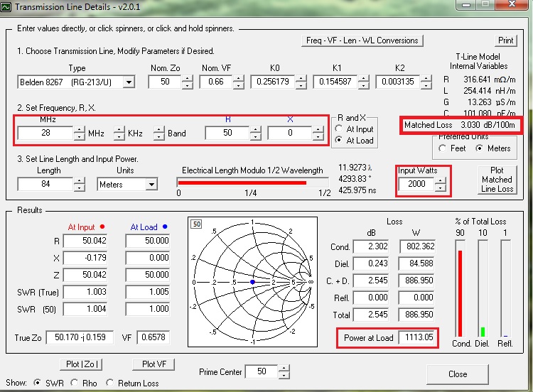This screenshot has height=392, width=533.
Task: Click the Input Watts spinner
Action: coord(440,184)
